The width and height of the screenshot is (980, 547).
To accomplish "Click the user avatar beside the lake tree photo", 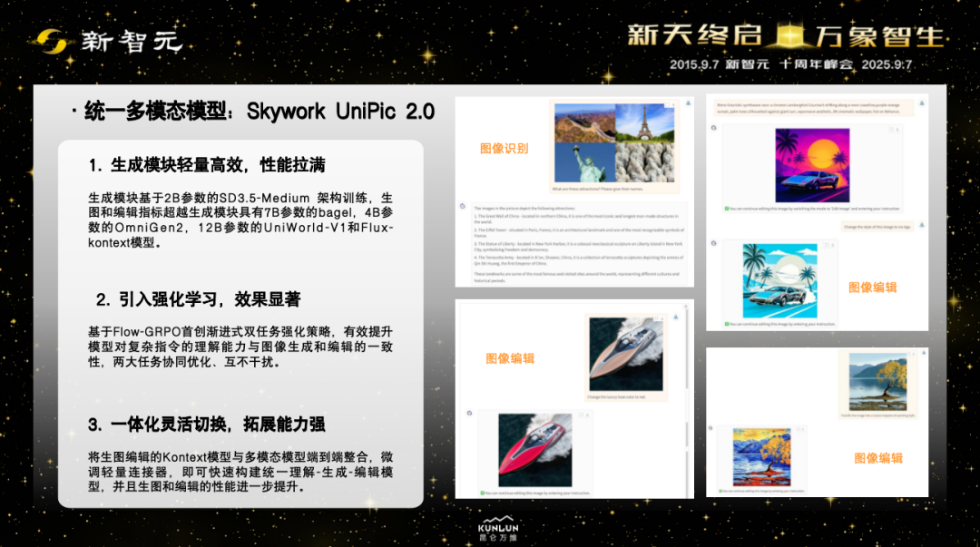I will point(924,353).
